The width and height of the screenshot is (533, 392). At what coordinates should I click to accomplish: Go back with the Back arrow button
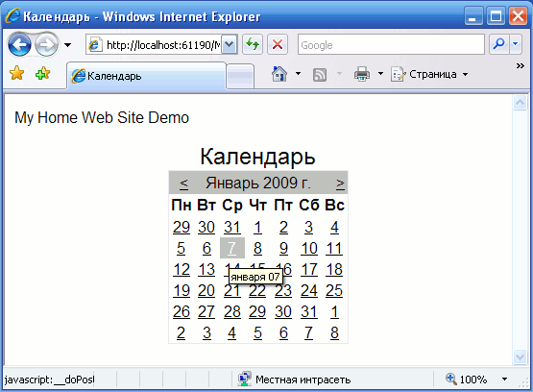coord(19,44)
